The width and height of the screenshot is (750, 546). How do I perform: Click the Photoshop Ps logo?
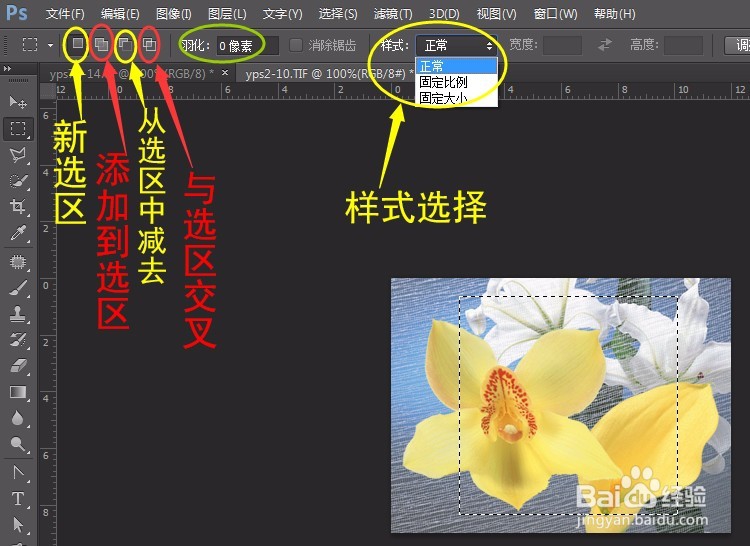point(17,13)
